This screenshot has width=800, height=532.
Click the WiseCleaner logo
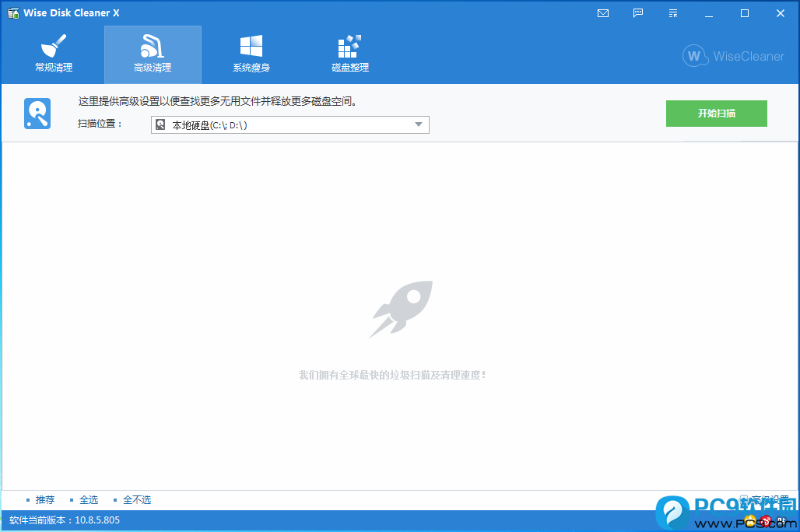tap(733, 56)
